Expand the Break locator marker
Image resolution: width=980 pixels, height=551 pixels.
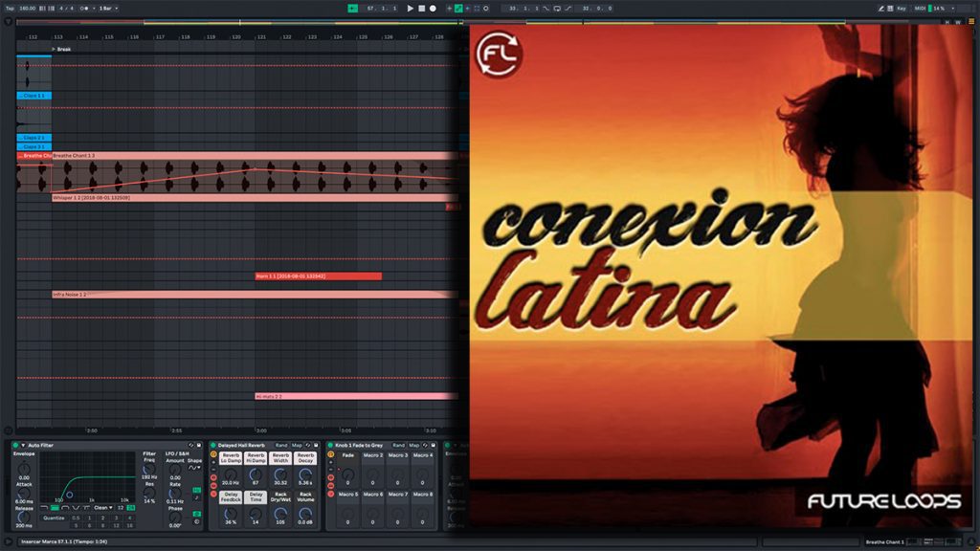[54, 49]
